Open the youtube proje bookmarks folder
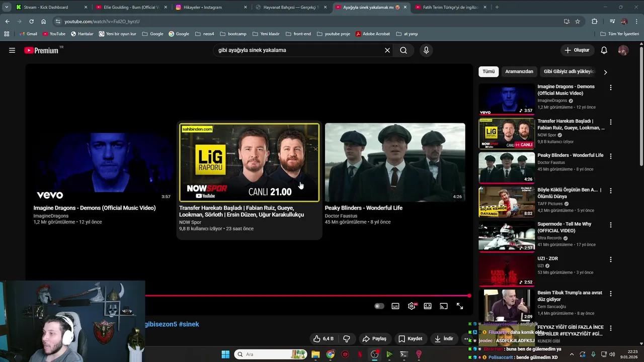The height and width of the screenshot is (362, 644). coord(333,34)
